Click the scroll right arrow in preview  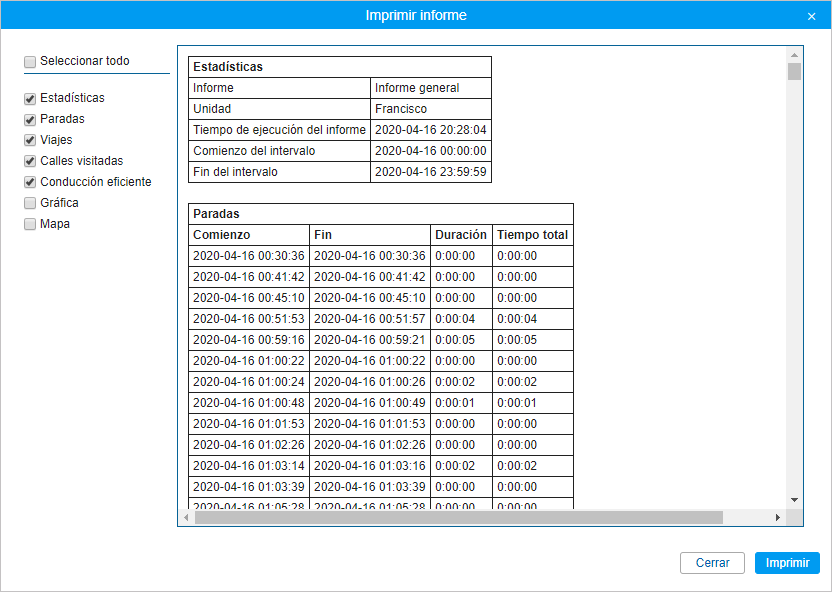[x=777, y=517]
